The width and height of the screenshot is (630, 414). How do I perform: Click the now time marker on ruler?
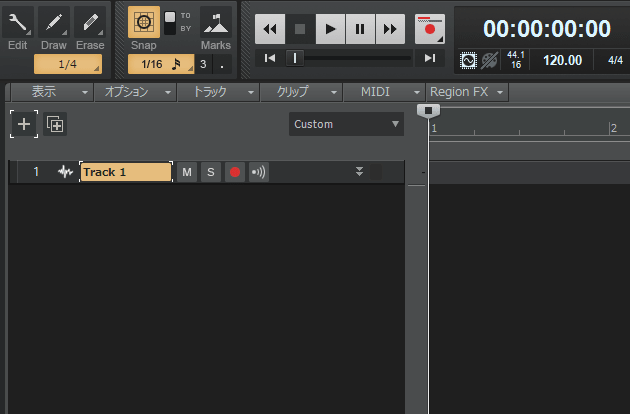(428, 111)
